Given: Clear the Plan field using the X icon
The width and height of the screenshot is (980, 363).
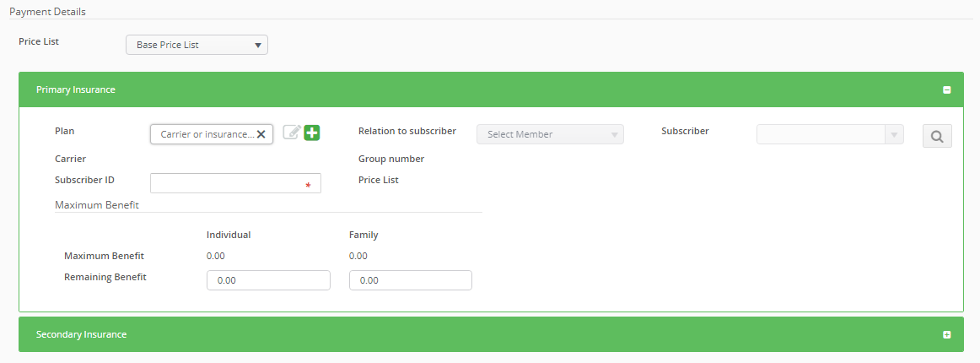Looking at the screenshot, I should coord(261,134).
